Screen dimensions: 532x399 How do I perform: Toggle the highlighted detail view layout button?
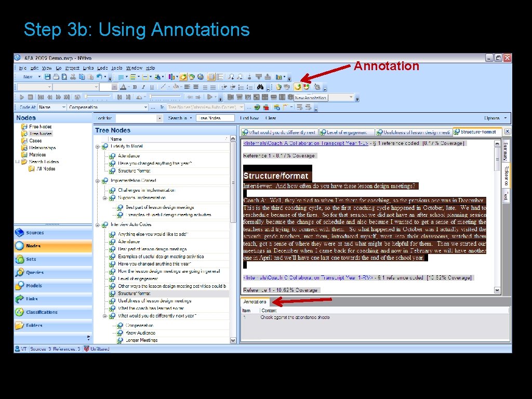click(x=211, y=77)
